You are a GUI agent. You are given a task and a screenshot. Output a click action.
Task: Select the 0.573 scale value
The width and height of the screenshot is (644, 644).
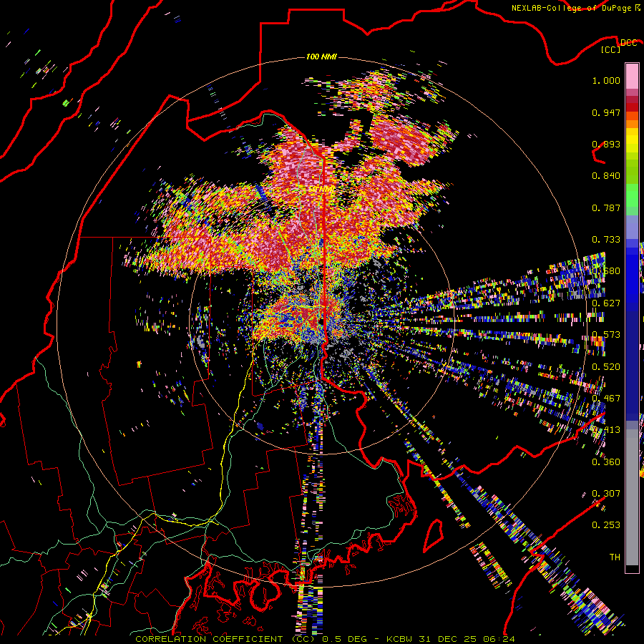pyautogui.click(x=606, y=335)
